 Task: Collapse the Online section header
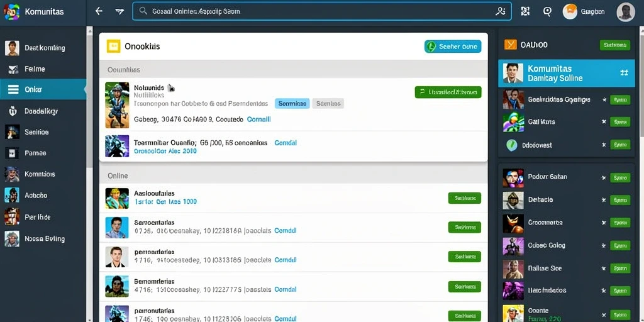293,176
